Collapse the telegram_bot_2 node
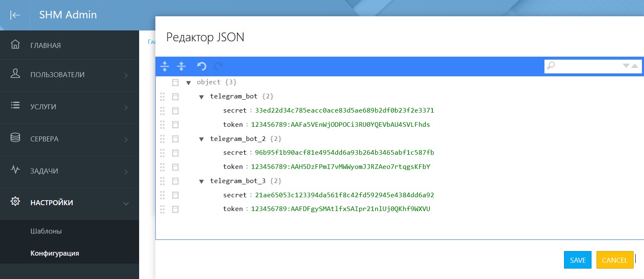Viewport: 644px width, 279px height. [x=202, y=139]
